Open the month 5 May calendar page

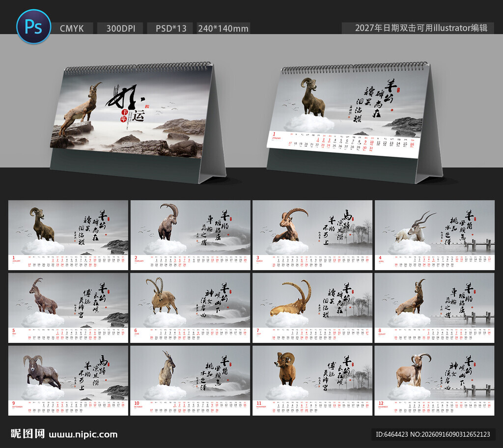point(68,308)
